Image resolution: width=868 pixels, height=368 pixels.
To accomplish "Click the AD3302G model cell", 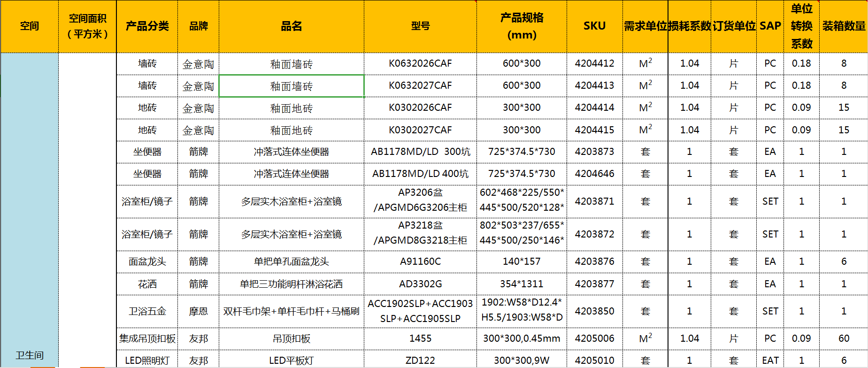I will 420,284.
